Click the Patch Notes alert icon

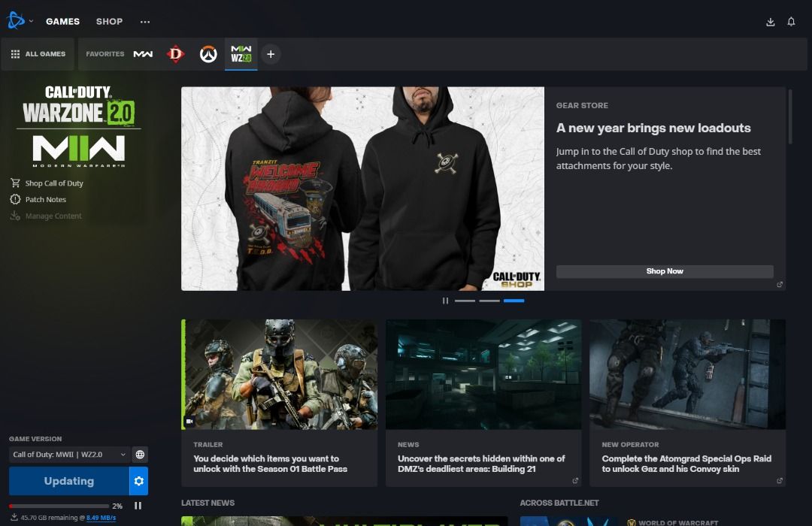tap(15, 199)
